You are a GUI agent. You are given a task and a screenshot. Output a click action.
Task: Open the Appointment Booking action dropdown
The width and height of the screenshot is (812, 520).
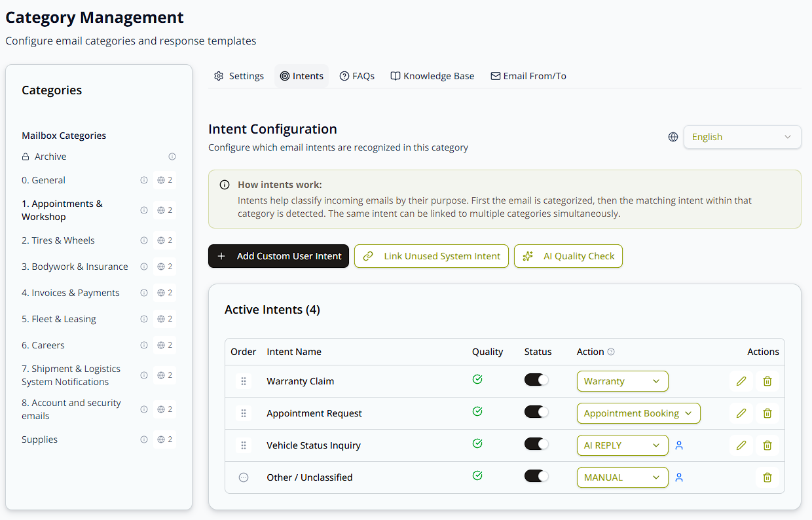click(638, 413)
